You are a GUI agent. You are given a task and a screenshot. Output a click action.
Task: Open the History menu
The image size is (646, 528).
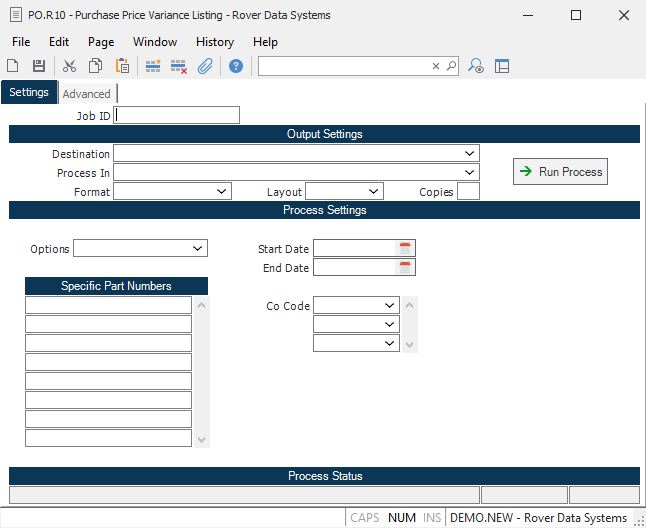214,42
